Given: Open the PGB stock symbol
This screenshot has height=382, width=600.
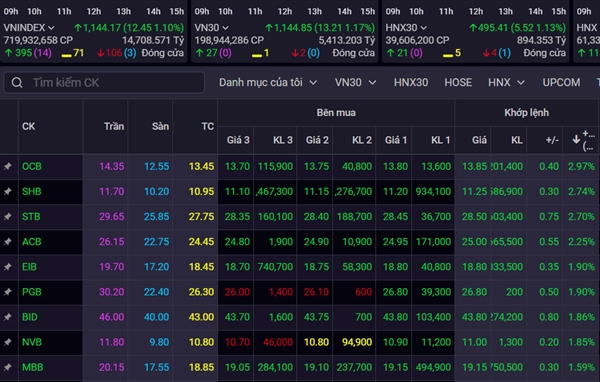Looking at the screenshot, I should (x=32, y=292).
